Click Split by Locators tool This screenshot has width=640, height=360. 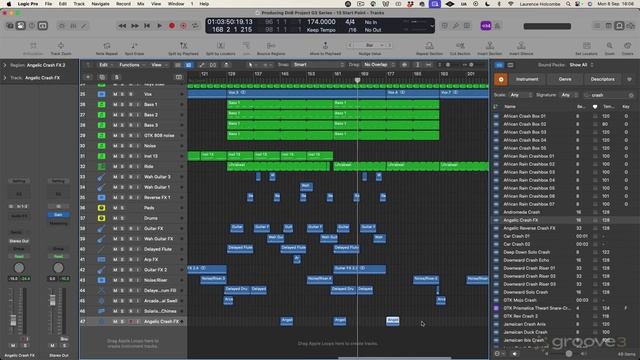pos(220,48)
